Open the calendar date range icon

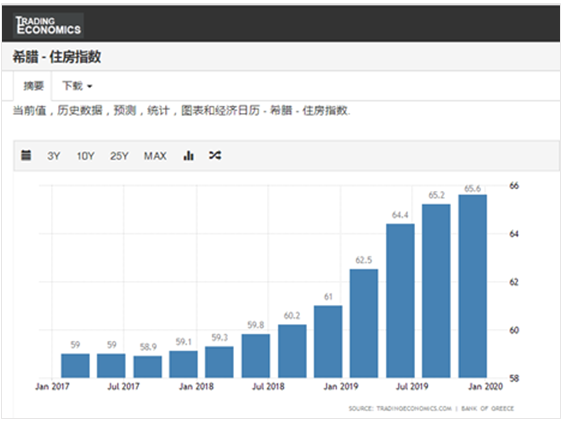coord(26,155)
